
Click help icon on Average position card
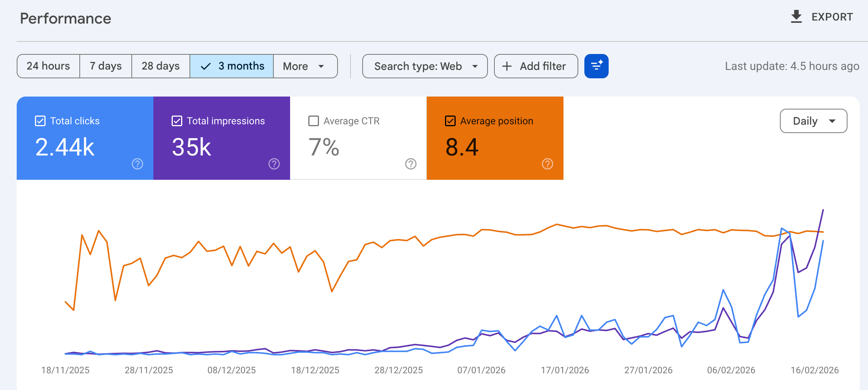click(548, 164)
